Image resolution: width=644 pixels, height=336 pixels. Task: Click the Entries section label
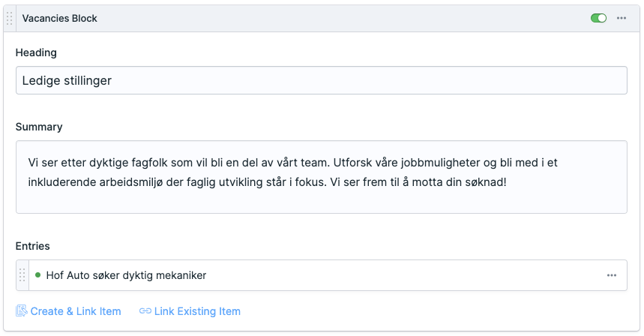click(x=33, y=246)
